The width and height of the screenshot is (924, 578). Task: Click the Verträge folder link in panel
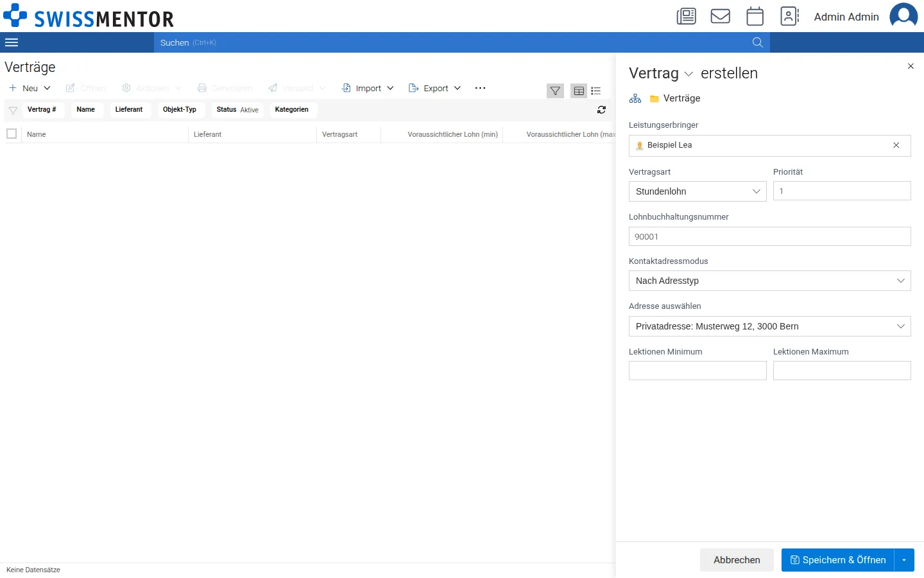coord(675,98)
